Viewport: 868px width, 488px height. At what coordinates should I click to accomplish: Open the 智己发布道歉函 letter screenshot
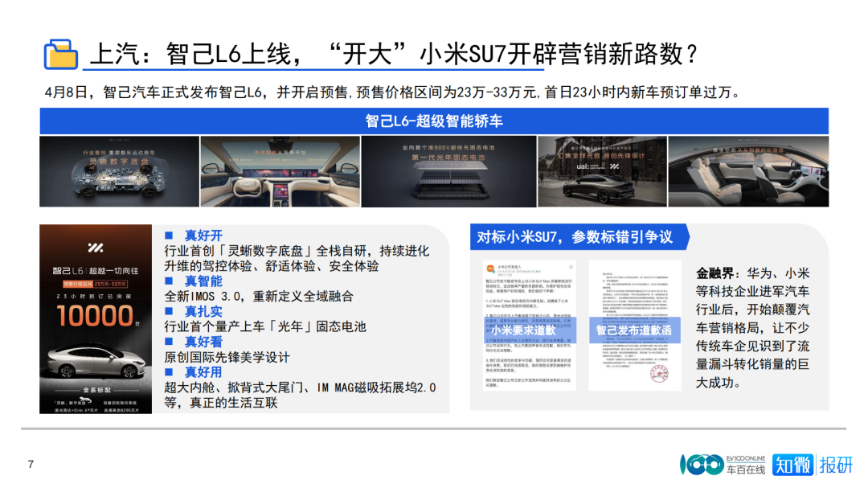click(x=634, y=326)
